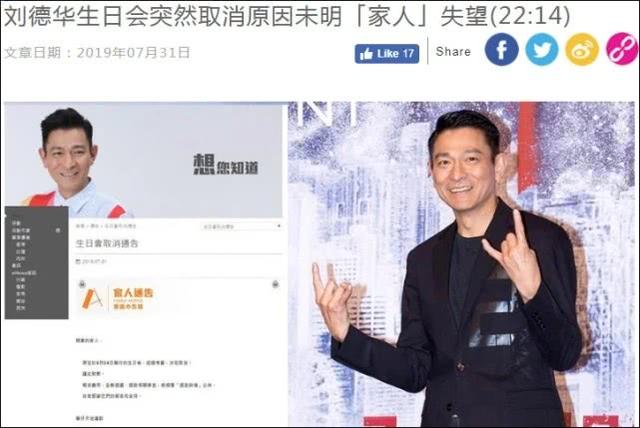Click the dark gray sidebar navigation menu

36,262
